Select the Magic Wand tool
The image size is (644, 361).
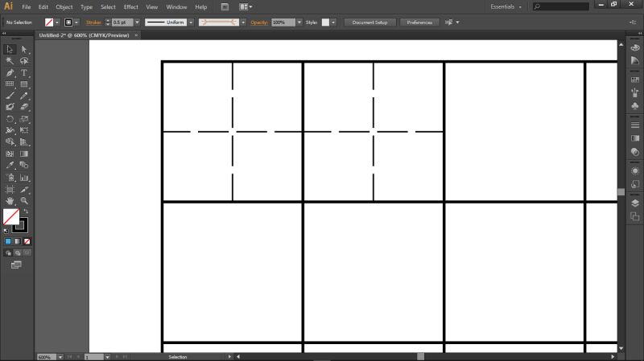coord(10,61)
